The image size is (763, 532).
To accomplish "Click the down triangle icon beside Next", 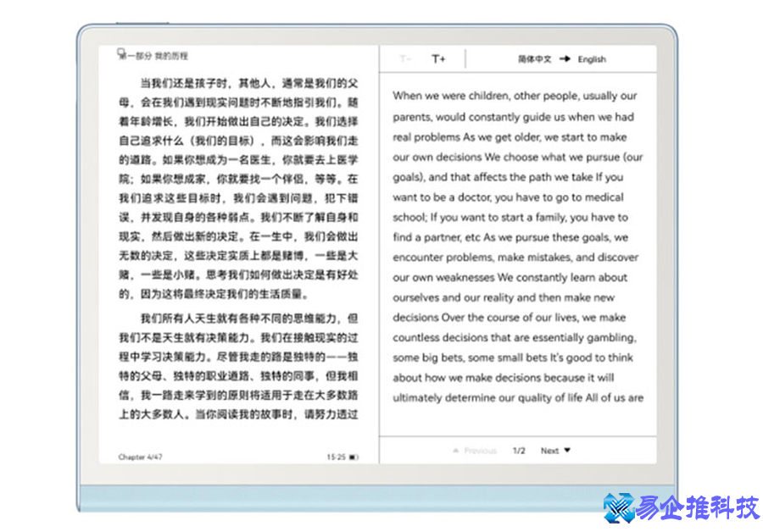I will click(569, 451).
